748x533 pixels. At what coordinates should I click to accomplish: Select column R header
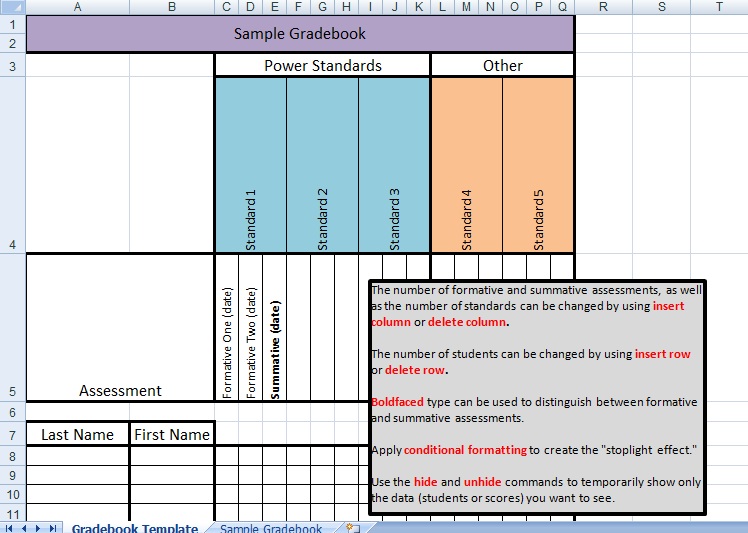coord(603,7)
